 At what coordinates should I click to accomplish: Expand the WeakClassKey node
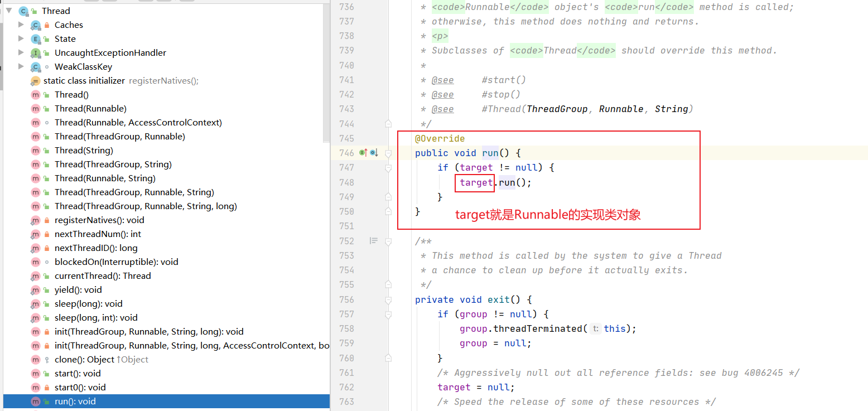click(x=21, y=66)
